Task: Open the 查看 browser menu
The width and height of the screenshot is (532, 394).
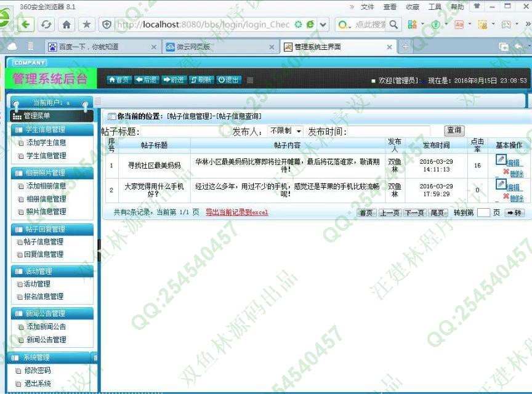Action: [390, 7]
